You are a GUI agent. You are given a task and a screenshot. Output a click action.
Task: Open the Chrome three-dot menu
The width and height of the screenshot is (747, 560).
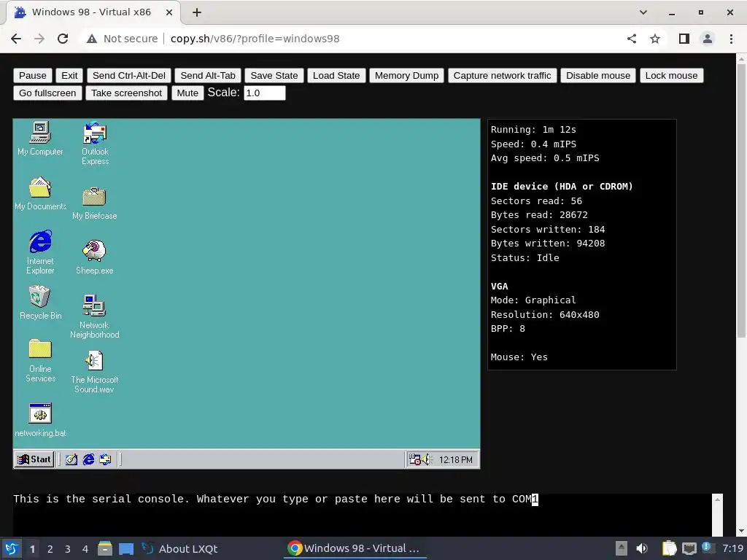point(731,39)
